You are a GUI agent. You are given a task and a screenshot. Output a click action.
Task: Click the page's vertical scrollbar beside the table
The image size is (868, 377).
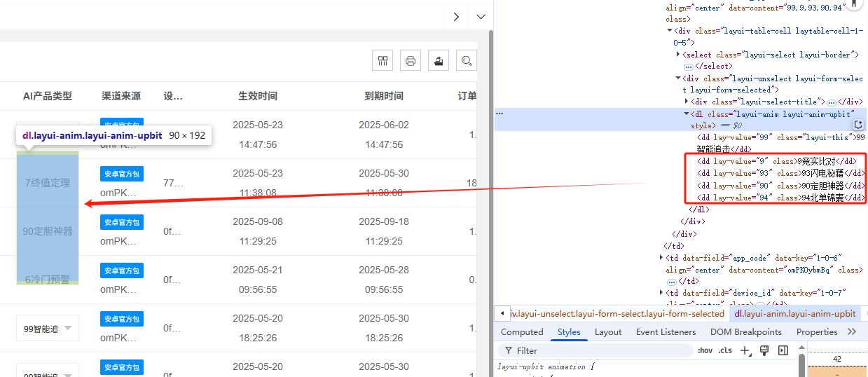490,203
